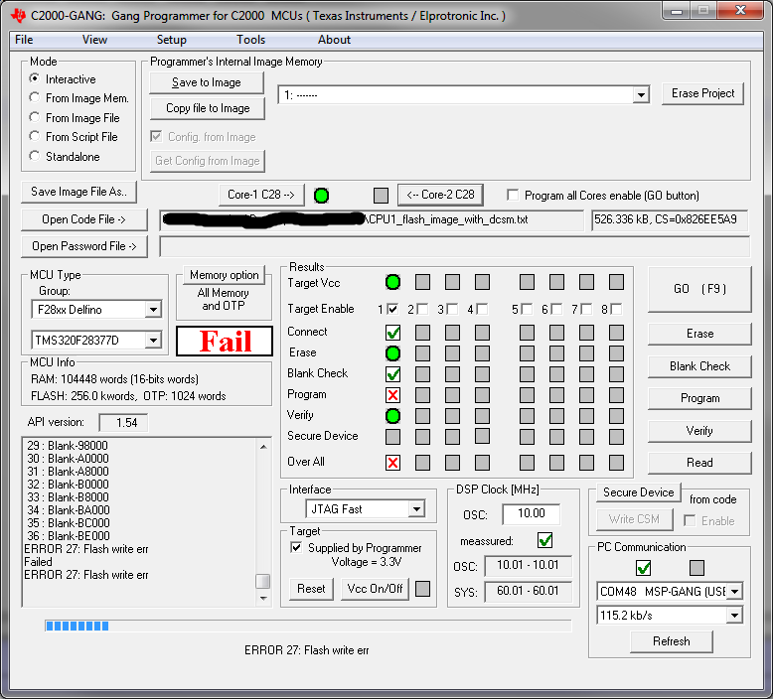Click the GO (F9) button
The height and width of the screenshot is (700, 774).
pos(699,289)
